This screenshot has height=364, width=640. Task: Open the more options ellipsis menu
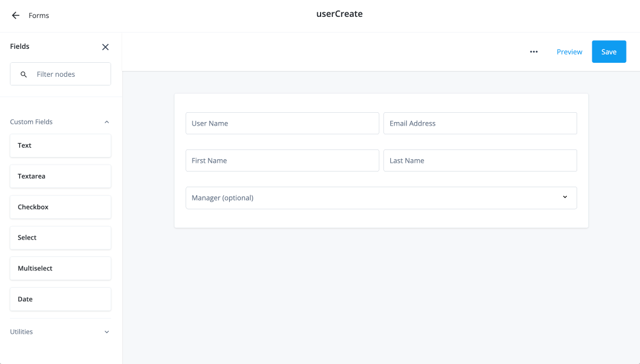coord(534,52)
